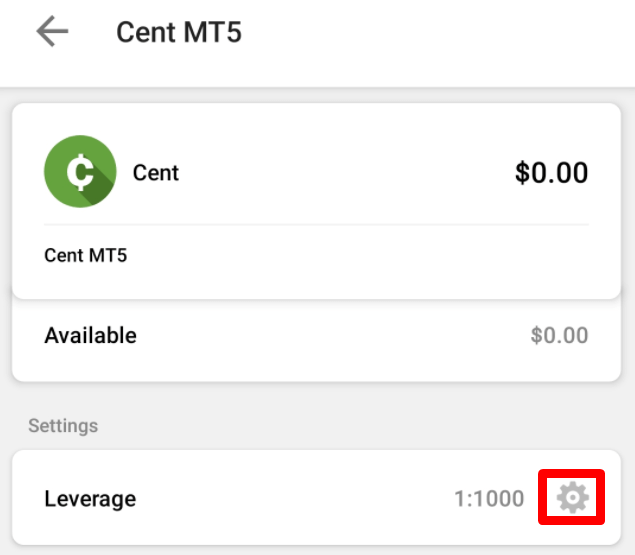Click the divider line in the account card
This screenshot has width=635, height=555.
(x=316, y=225)
